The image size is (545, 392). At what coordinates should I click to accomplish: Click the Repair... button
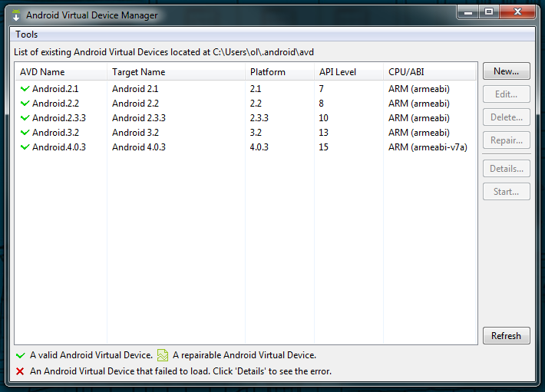[506, 140]
